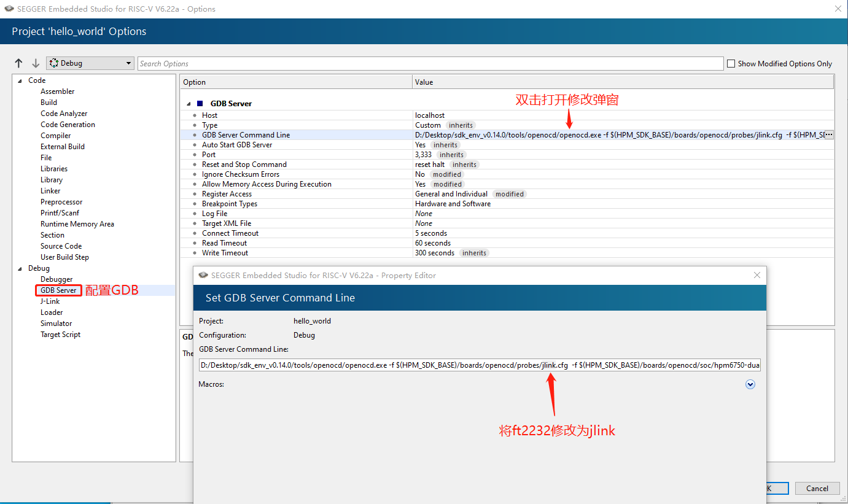The height and width of the screenshot is (504, 848).
Task: Select the Read Timeout option row
Action: point(507,243)
